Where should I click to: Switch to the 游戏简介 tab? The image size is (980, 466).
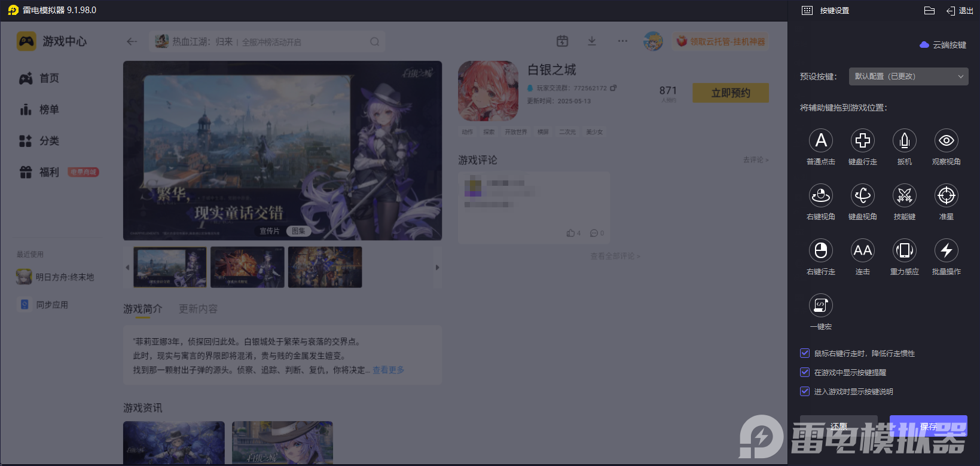pyautogui.click(x=142, y=309)
